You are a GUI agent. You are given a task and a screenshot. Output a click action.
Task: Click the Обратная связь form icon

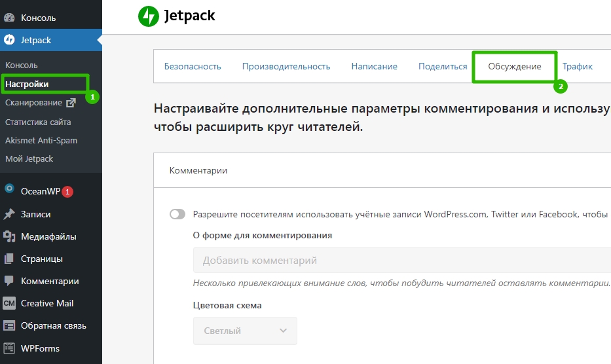point(9,325)
